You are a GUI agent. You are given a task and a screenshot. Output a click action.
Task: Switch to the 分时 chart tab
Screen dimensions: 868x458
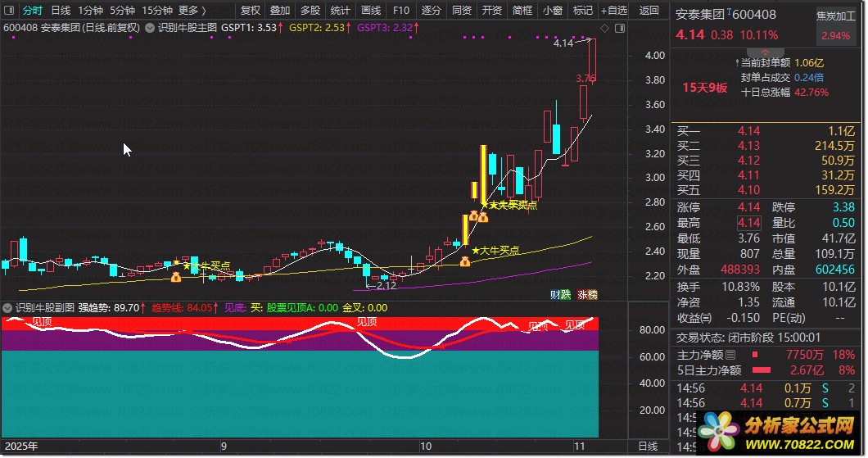click(33, 10)
